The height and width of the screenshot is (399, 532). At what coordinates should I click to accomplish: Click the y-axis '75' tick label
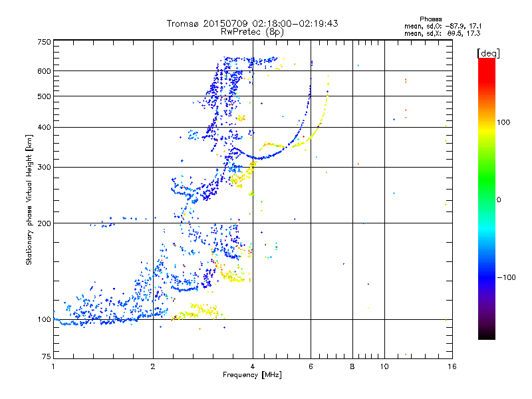point(47,356)
